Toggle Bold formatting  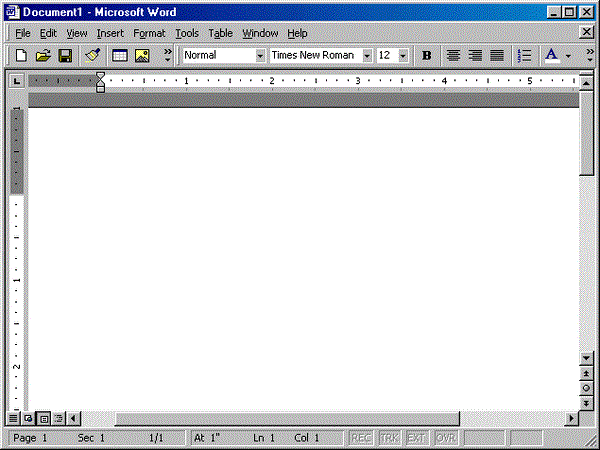pos(426,56)
